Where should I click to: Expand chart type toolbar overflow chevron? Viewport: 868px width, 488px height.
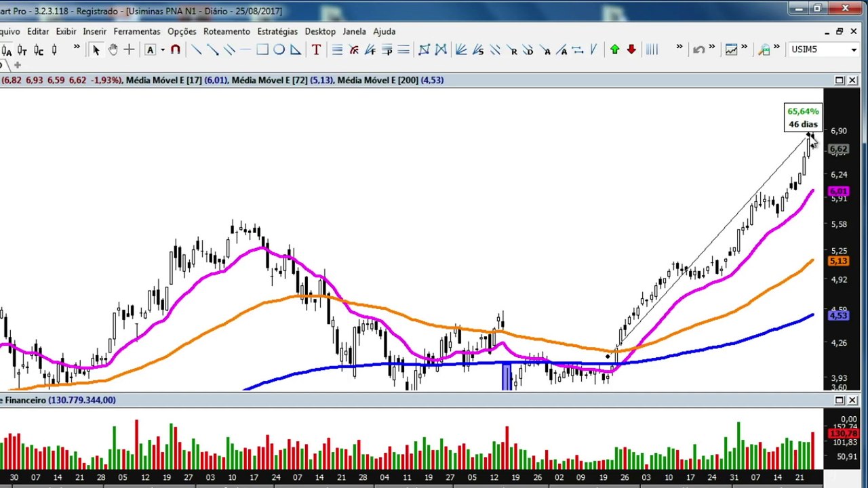(x=77, y=48)
